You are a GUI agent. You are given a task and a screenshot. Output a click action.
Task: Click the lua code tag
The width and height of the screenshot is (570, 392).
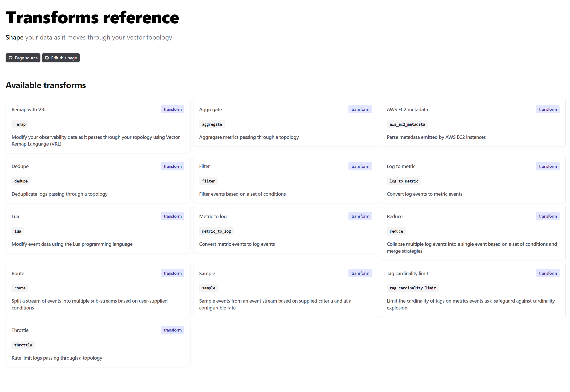click(18, 231)
